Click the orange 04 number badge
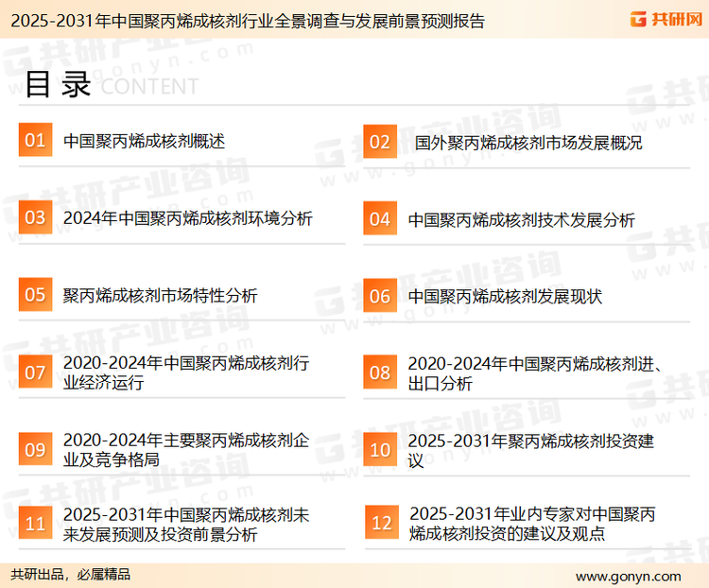The height and width of the screenshot is (588, 709). pos(380,218)
